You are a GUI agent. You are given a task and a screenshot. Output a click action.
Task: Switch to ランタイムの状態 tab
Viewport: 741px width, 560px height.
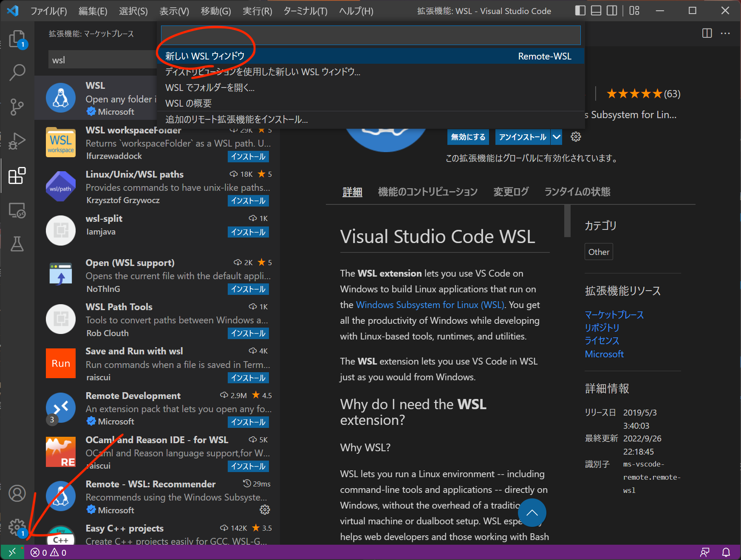coord(577,192)
